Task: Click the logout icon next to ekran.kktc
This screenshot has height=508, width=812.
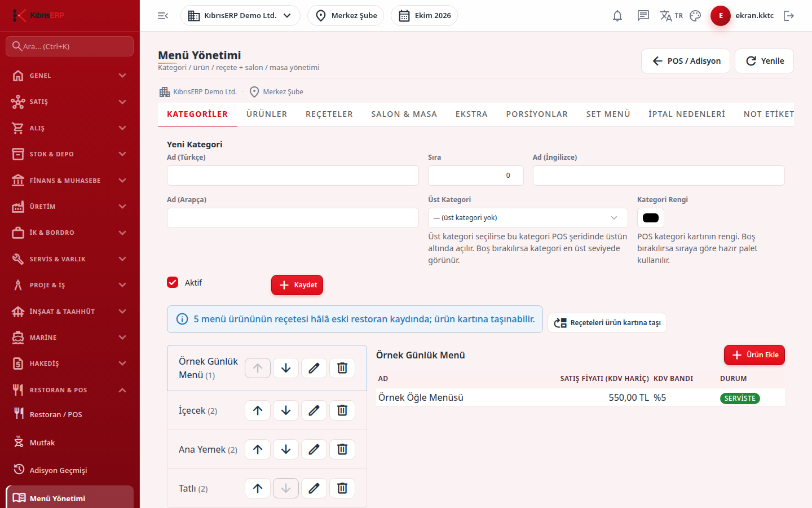Action: (789, 16)
